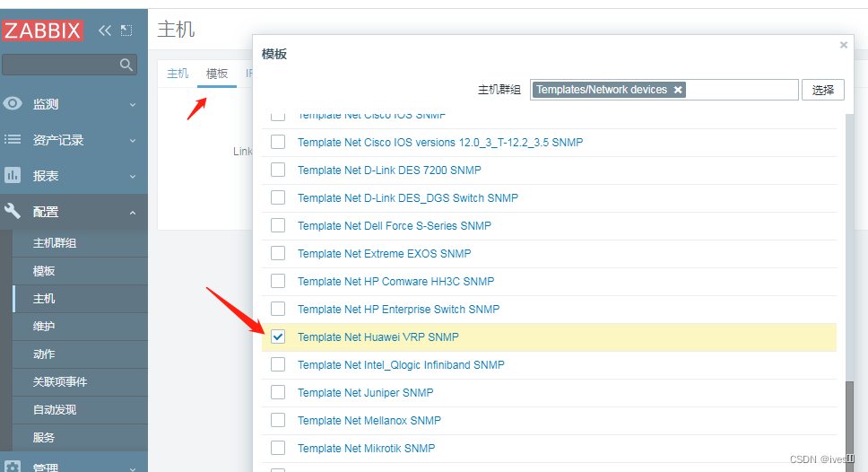Screen dimensions: 868x472
Task: Click inside the 主机群组 multiselect field
Action: click(664, 90)
